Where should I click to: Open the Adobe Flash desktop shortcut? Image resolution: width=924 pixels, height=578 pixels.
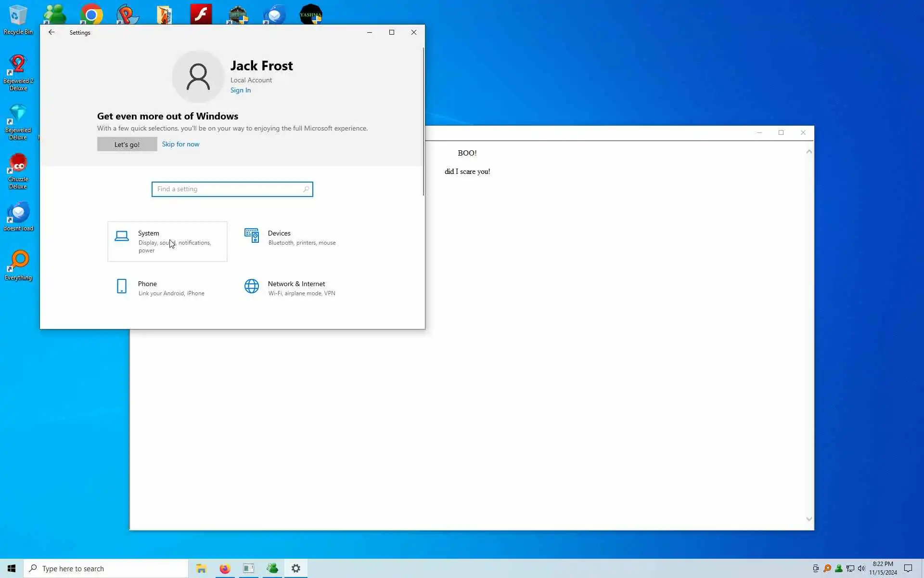(201, 14)
